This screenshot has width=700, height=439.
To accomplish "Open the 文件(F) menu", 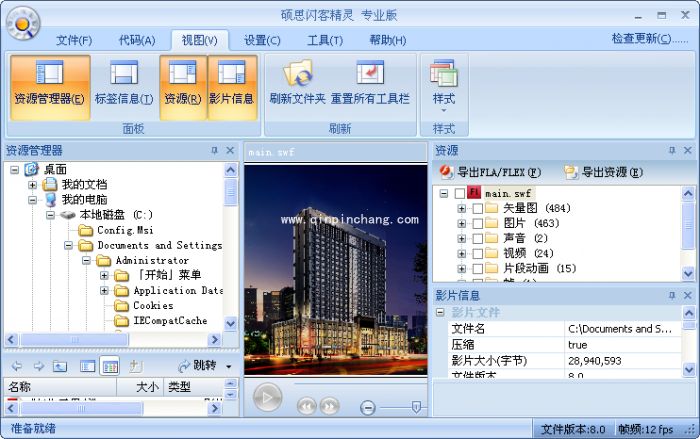I will click(x=74, y=41).
